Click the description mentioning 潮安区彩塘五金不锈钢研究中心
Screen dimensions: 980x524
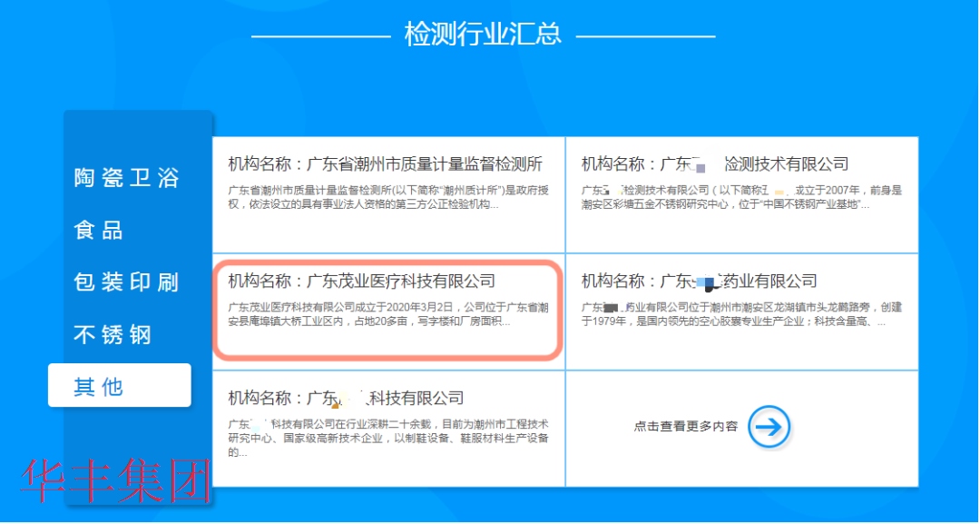click(742, 197)
